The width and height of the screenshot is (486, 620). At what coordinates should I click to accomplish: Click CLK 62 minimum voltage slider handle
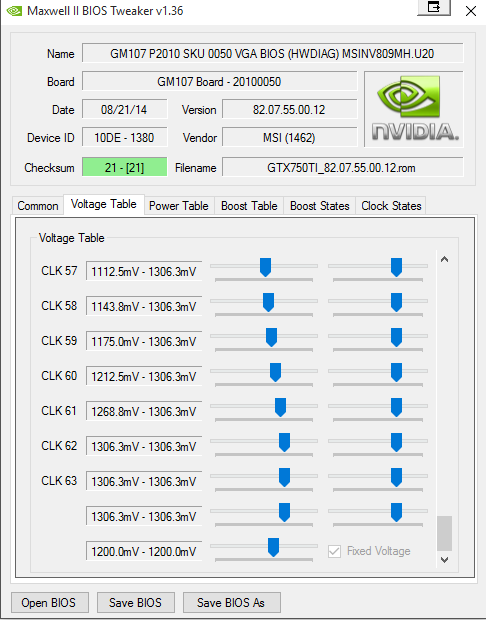click(x=284, y=442)
